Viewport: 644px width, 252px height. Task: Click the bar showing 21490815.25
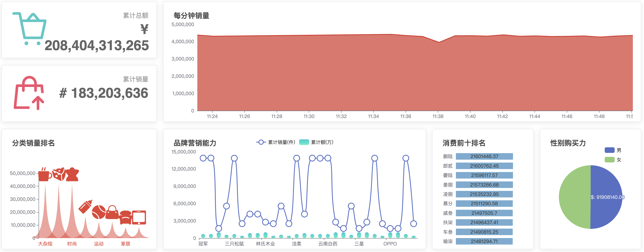tap(484, 232)
